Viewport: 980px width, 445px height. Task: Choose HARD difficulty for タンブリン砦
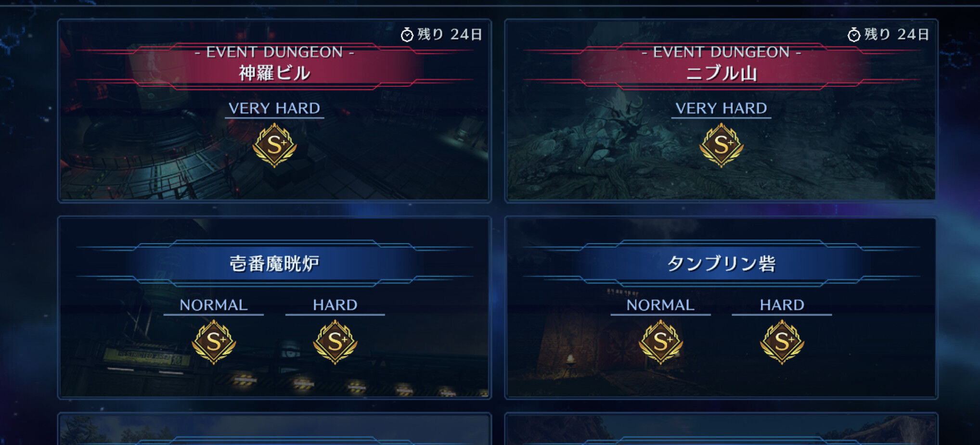tap(782, 305)
